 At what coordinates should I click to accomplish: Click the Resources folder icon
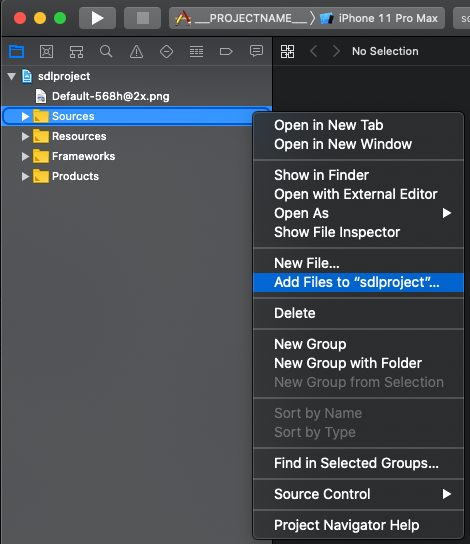[x=41, y=136]
